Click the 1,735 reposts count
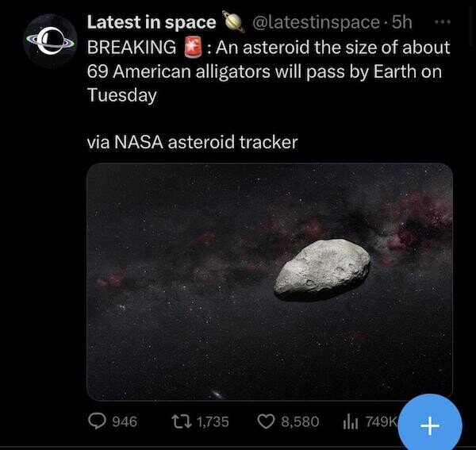The width and height of the screenshot is (476, 450). [213, 421]
